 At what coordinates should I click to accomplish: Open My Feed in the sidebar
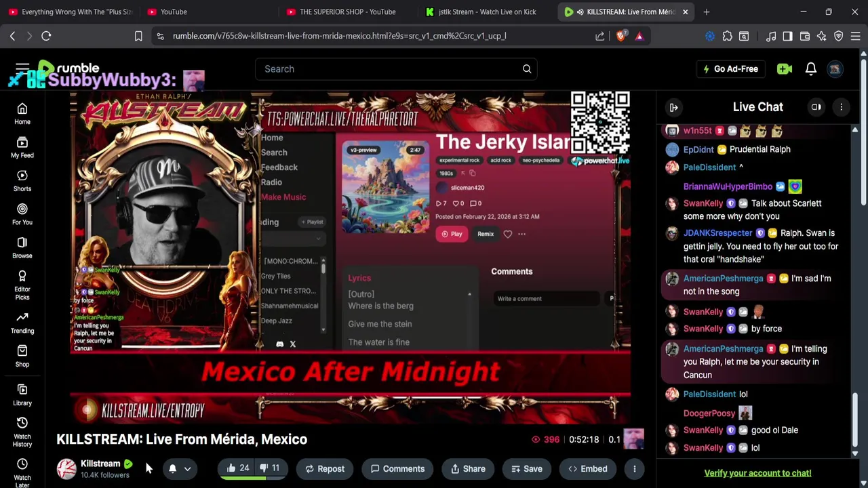click(22, 147)
